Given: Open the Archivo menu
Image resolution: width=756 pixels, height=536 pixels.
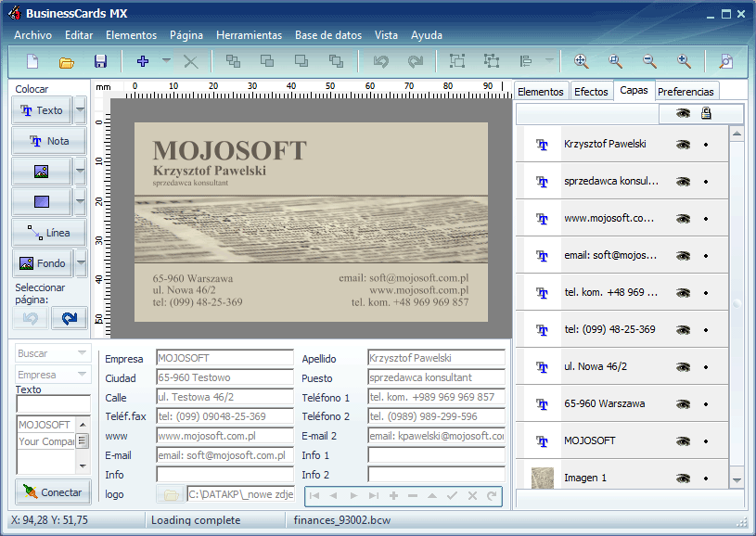Looking at the screenshot, I should 32,35.
